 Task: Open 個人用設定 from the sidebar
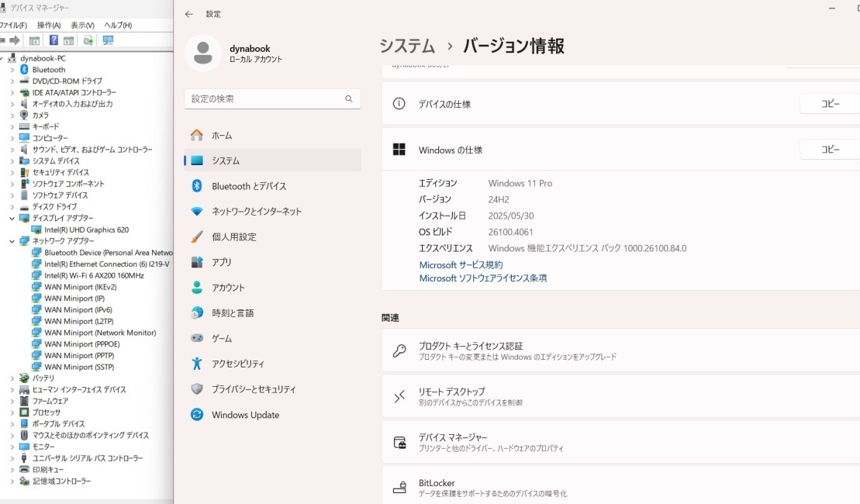[x=237, y=236]
